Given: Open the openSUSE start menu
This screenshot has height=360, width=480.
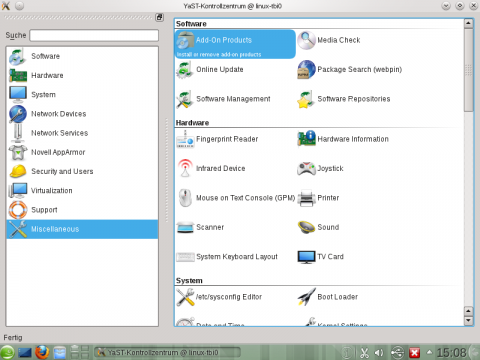Looking at the screenshot, I should coord(7,353).
